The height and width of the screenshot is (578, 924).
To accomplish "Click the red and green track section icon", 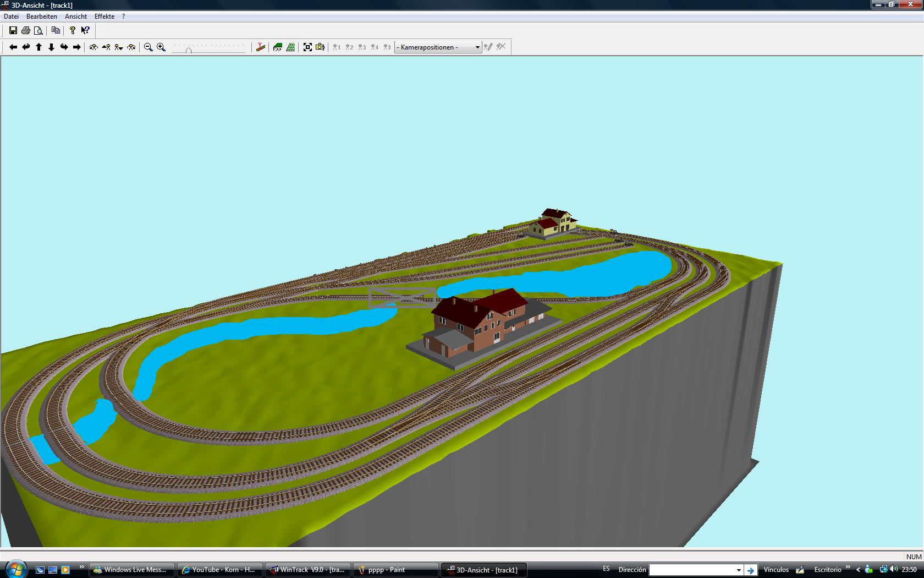I will click(x=261, y=47).
